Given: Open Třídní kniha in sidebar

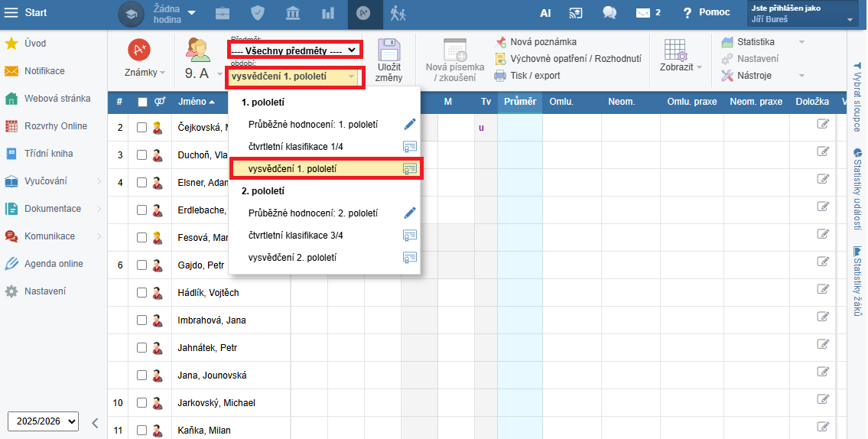Looking at the screenshot, I should tap(48, 154).
